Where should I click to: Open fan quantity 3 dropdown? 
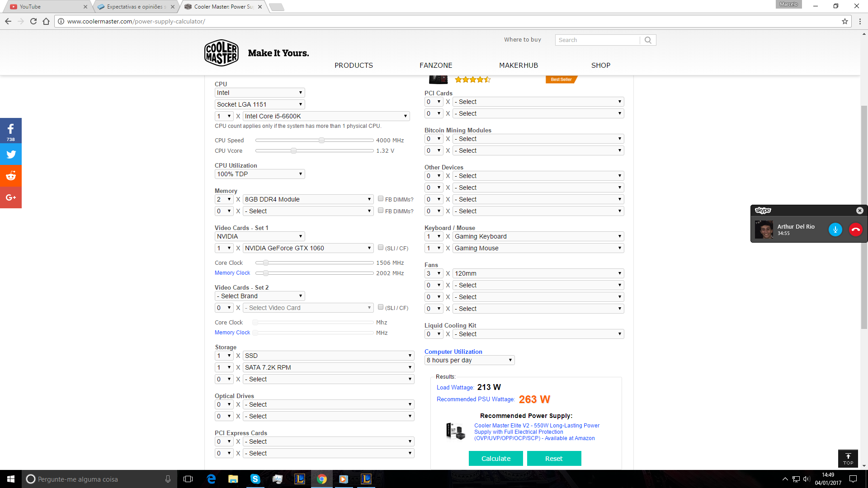tap(434, 273)
